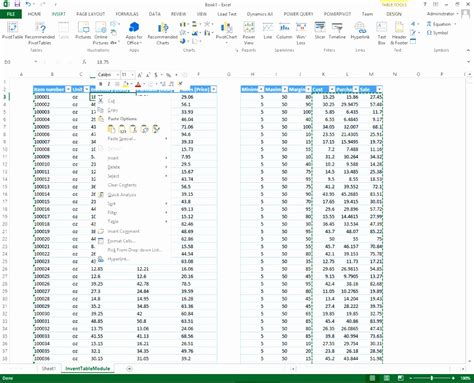Screen dimensions: 474x383
Task: Add a new sheet with the plus button
Action: point(129,368)
